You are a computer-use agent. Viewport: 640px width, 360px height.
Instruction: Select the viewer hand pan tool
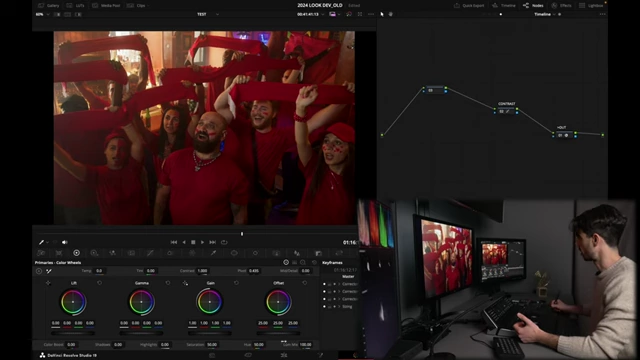click(391, 14)
